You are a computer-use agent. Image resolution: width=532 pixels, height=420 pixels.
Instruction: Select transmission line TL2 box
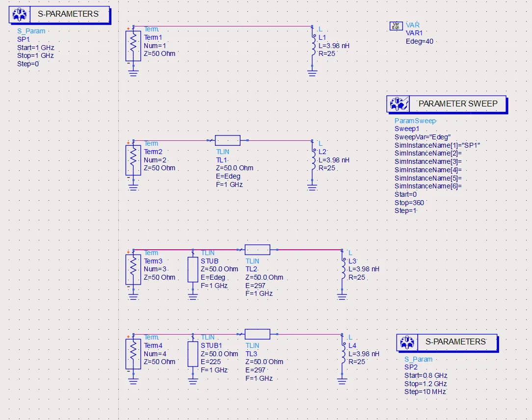click(x=258, y=250)
